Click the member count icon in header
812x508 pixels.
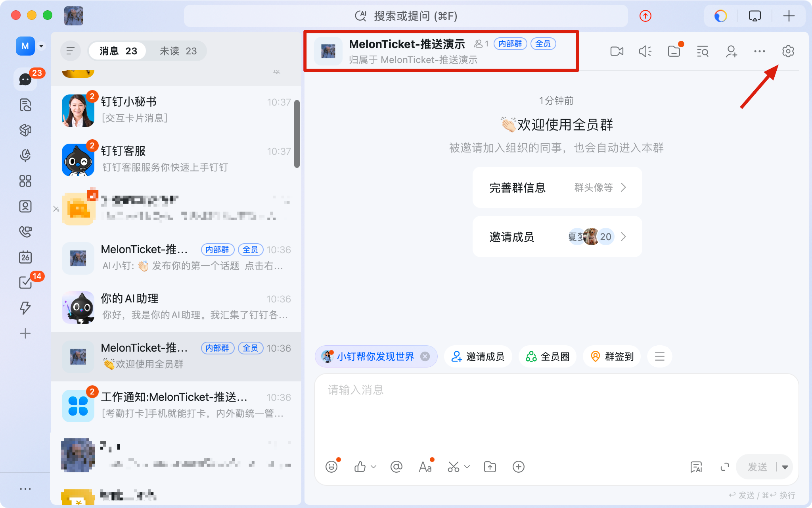[x=481, y=44]
